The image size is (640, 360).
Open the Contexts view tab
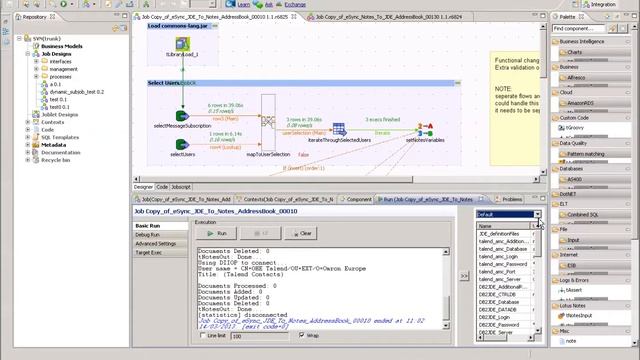[x=285, y=199]
